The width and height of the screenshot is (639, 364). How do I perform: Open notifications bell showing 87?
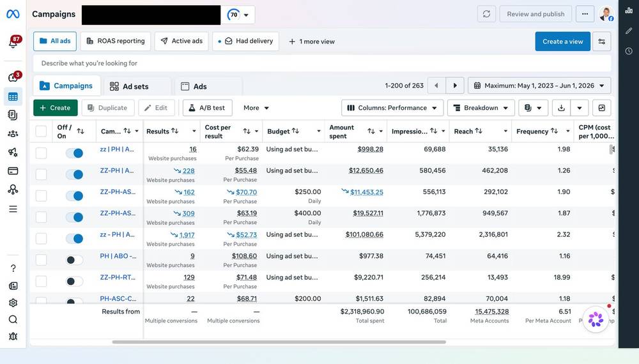tap(13, 42)
